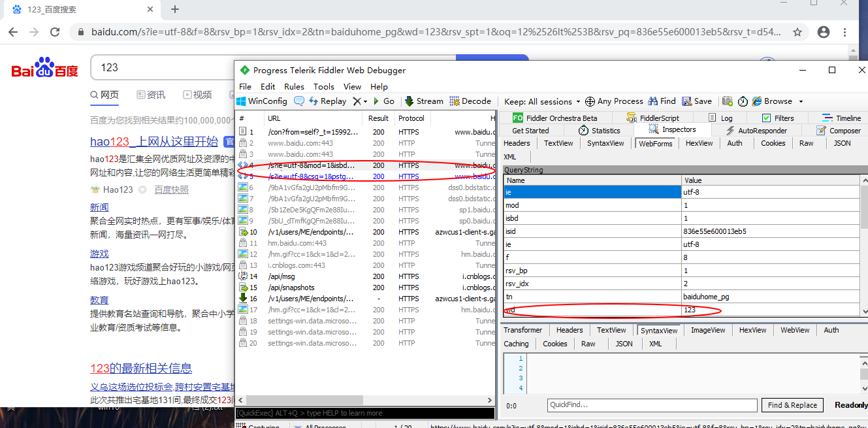This screenshot has width=868, height=428.
Task: Select session 14 /api/msg row
Action: pos(364,276)
